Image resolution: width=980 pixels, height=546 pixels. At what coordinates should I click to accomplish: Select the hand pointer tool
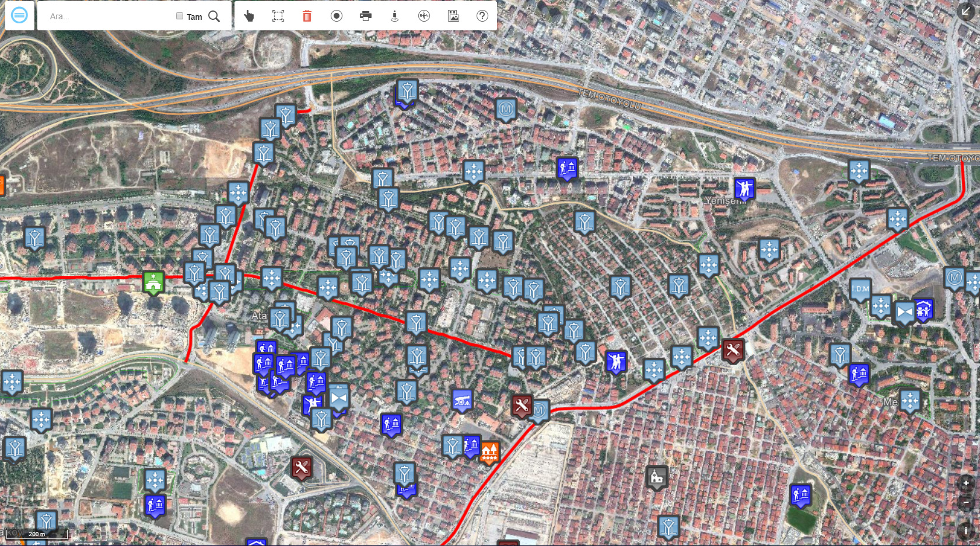pyautogui.click(x=249, y=16)
